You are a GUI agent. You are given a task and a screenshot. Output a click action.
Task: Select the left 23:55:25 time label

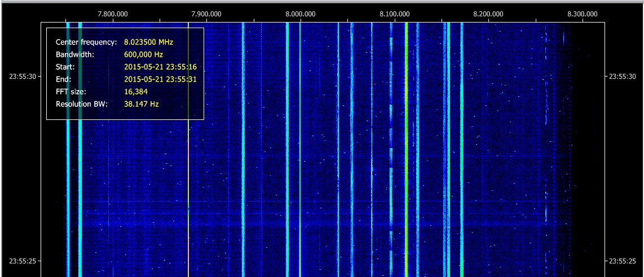tap(23, 261)
